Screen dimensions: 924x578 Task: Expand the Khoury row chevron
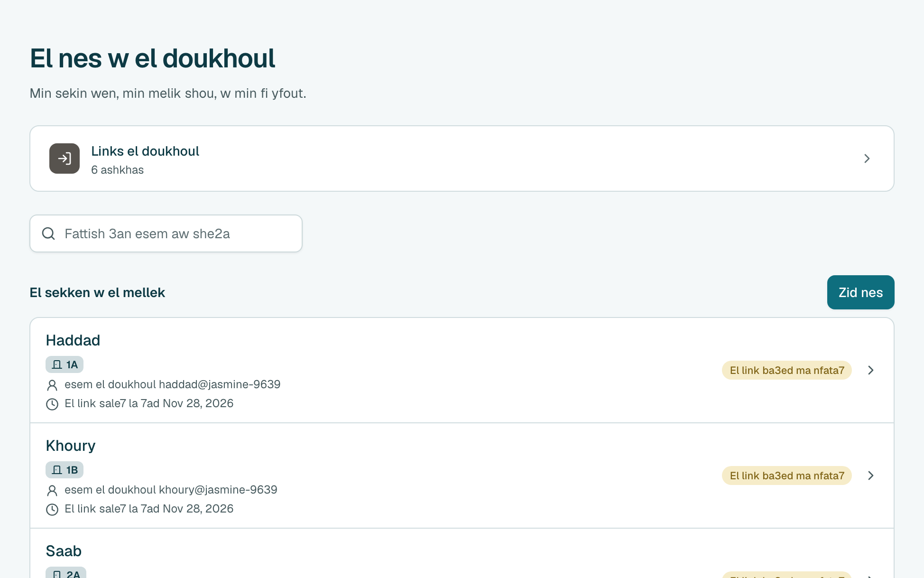click(x=871, y=475)
